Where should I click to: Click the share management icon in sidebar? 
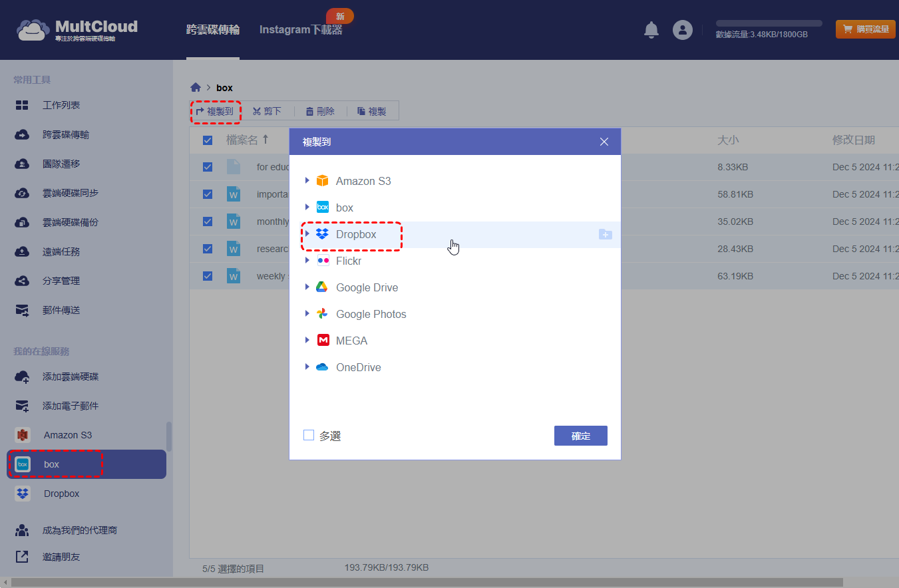tap(22, 281)
